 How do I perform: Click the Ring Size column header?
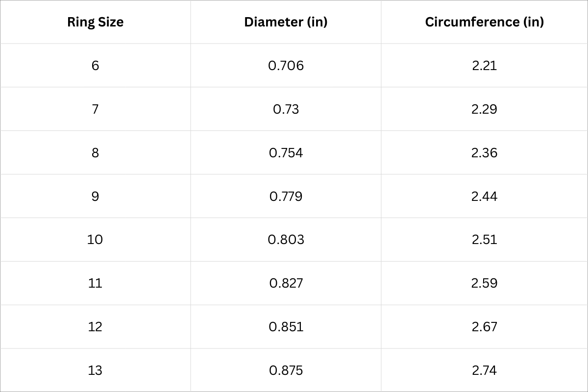coord(95,22)
